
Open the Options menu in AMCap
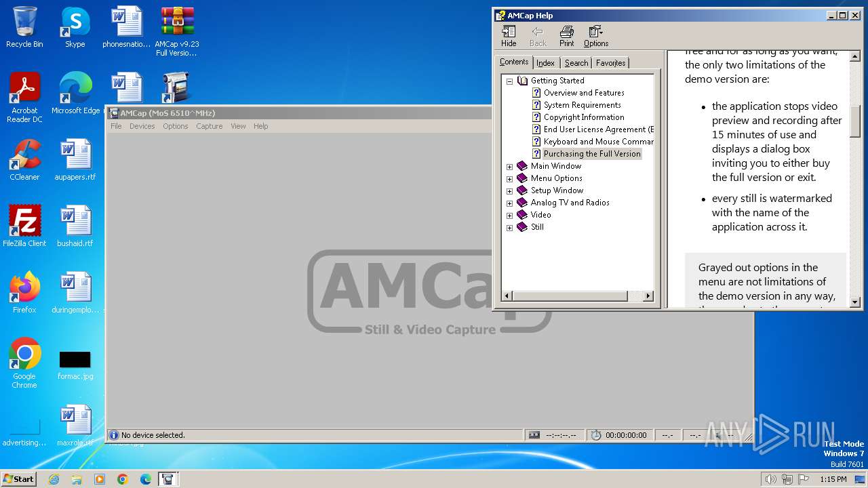pyautogui.click(x=176, y=126)
